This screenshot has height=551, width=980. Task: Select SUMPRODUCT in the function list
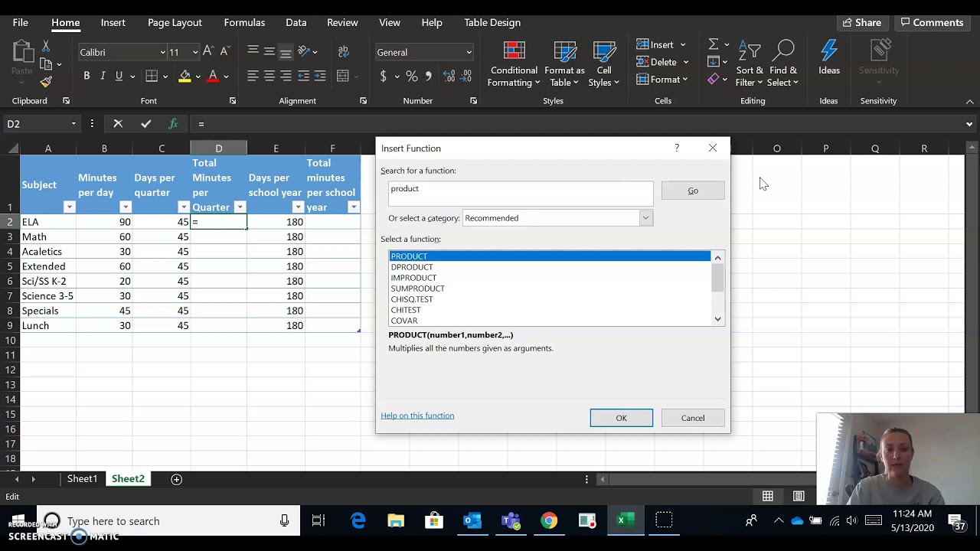(550, 289)
